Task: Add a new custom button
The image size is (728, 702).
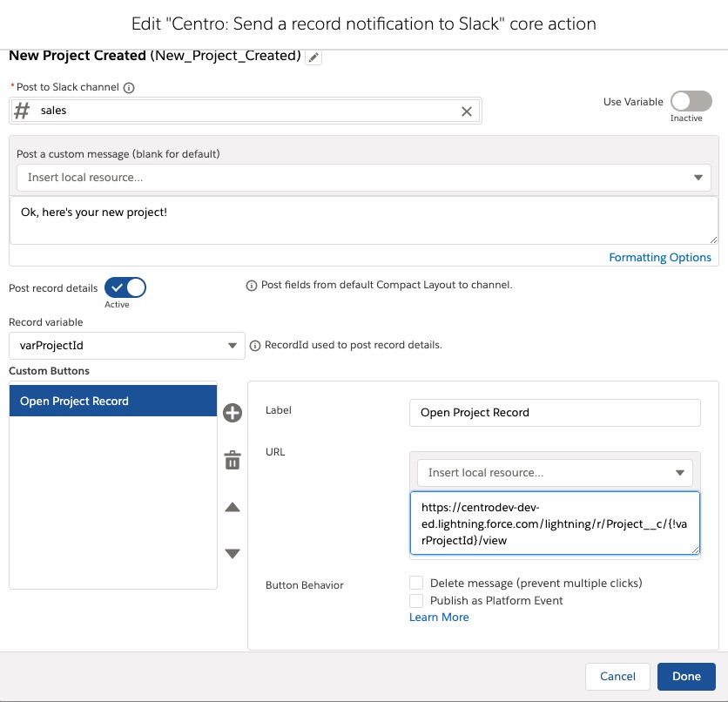Action: (x=233, y=413)
